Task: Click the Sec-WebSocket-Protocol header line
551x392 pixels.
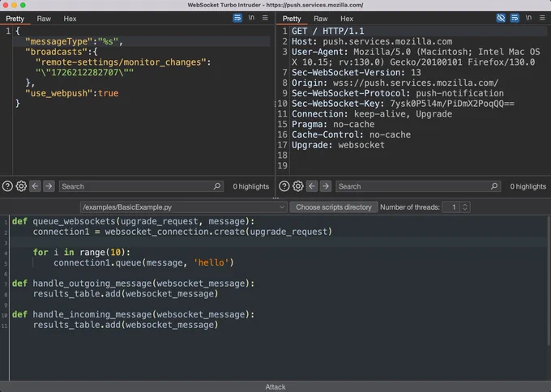Action: (398, 93)
